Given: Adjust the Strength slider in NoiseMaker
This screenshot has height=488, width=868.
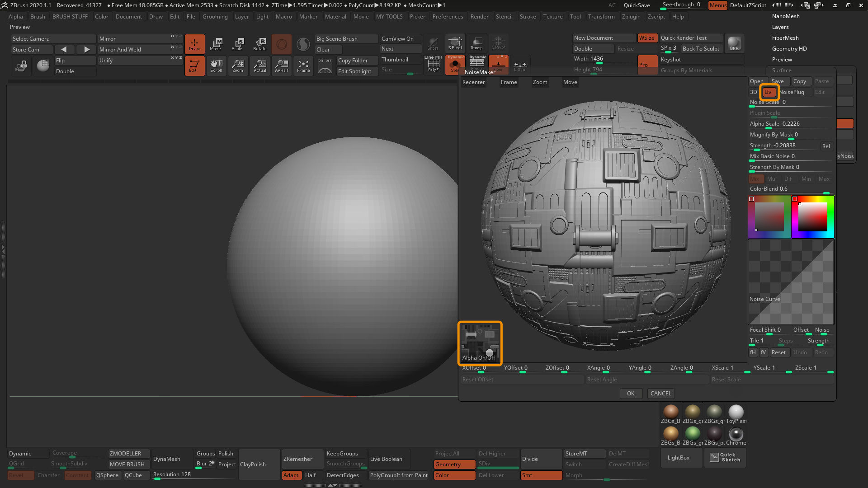Looking at the screenshot, I should 783,145.
